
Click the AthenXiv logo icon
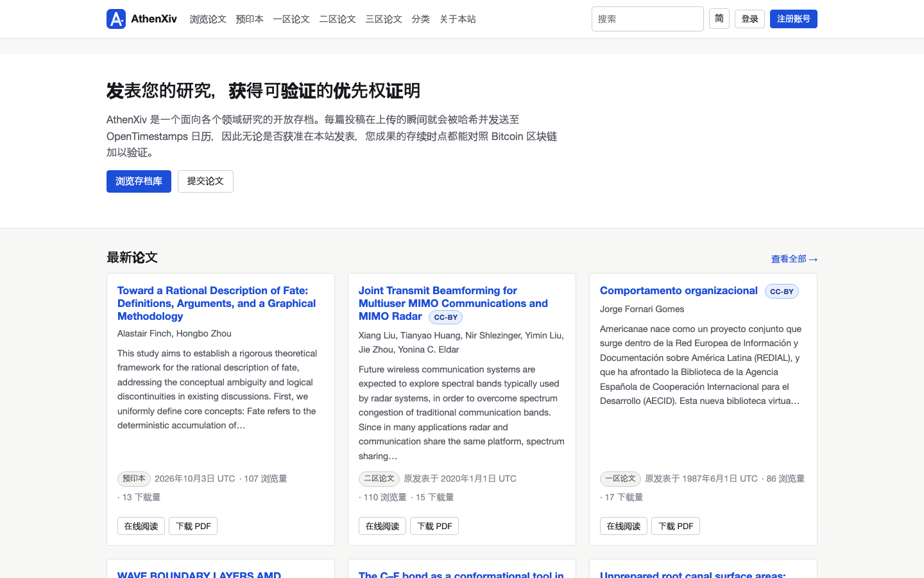click(116, 19)
